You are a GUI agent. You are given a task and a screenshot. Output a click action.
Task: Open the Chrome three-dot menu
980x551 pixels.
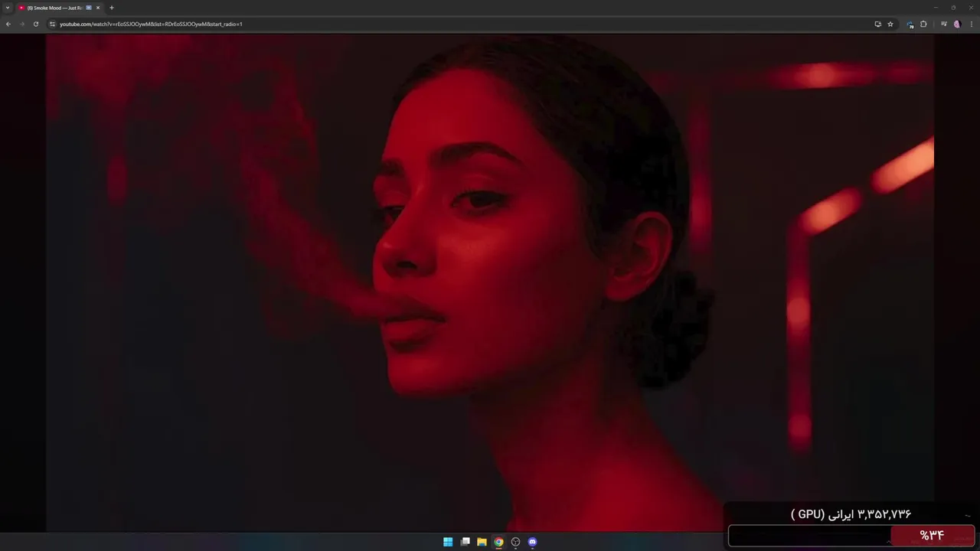tap(970, 24)
